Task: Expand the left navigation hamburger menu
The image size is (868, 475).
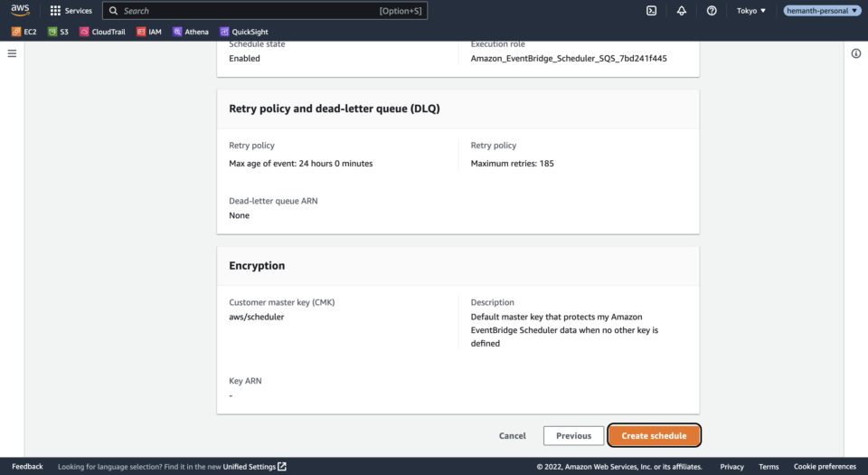Action: point(12,53)
